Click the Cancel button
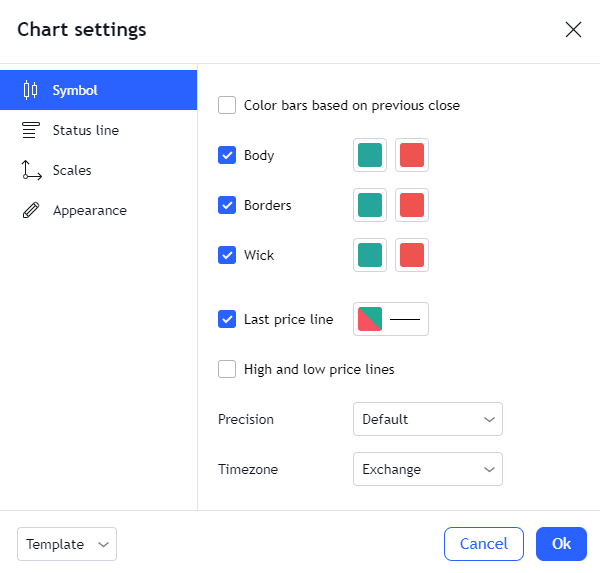Viewport: 600px width, 573px height. pyautogui.click(x=484, y=544)
